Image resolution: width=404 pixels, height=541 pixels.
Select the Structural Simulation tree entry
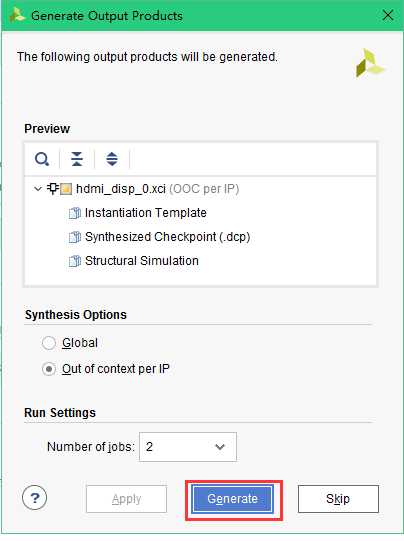[141, 261]
